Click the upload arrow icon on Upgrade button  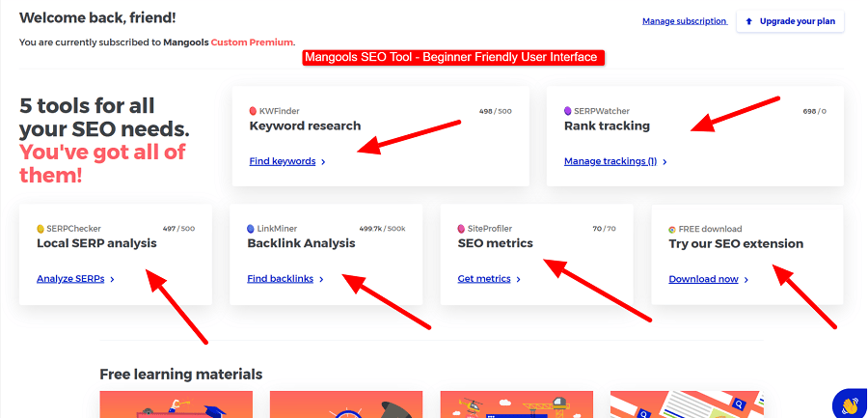click(749, 21)
